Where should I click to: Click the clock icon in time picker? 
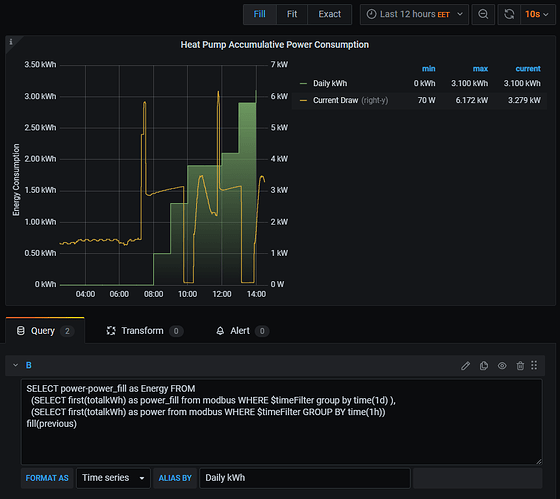click(x=371, y=14)
